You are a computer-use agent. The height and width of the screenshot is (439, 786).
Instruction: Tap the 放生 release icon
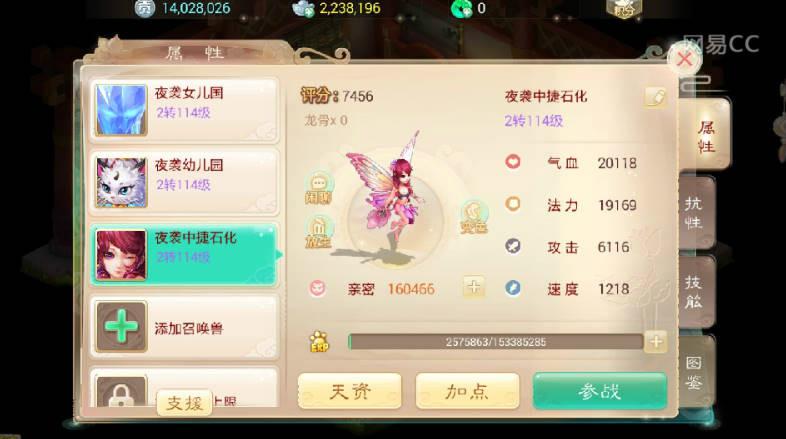click(x=318, y=233)
